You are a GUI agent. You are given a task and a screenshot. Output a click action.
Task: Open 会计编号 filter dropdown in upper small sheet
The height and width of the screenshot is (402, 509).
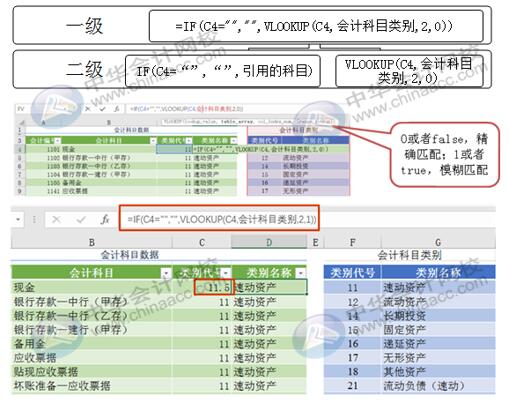(57, 141)
